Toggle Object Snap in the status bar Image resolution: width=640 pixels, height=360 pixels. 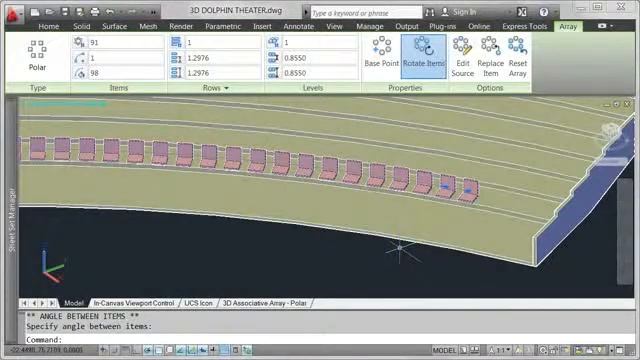click(158, 350)
